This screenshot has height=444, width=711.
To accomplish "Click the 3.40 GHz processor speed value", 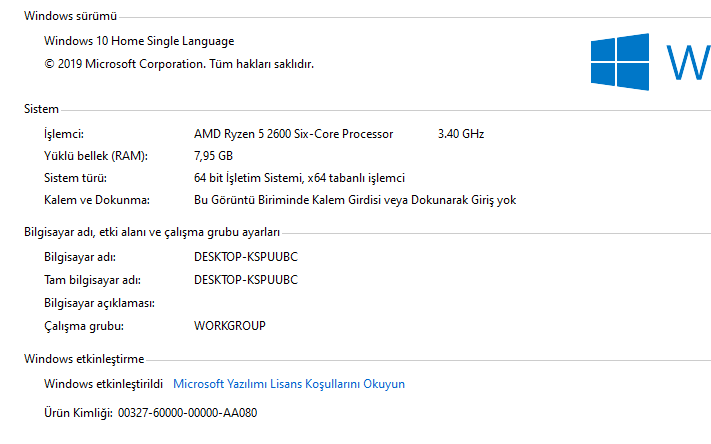I will point(461,134).
